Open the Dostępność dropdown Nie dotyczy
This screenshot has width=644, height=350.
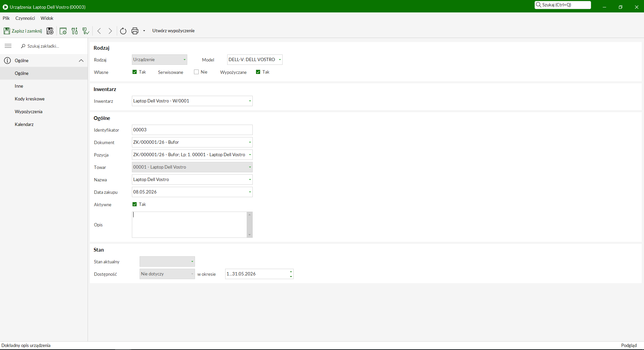coord(167,274)
